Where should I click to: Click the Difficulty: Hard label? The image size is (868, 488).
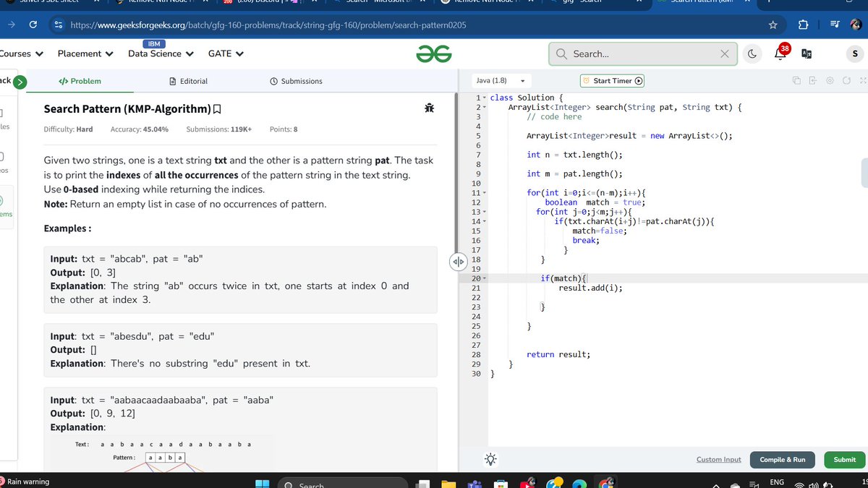(68, 129)
